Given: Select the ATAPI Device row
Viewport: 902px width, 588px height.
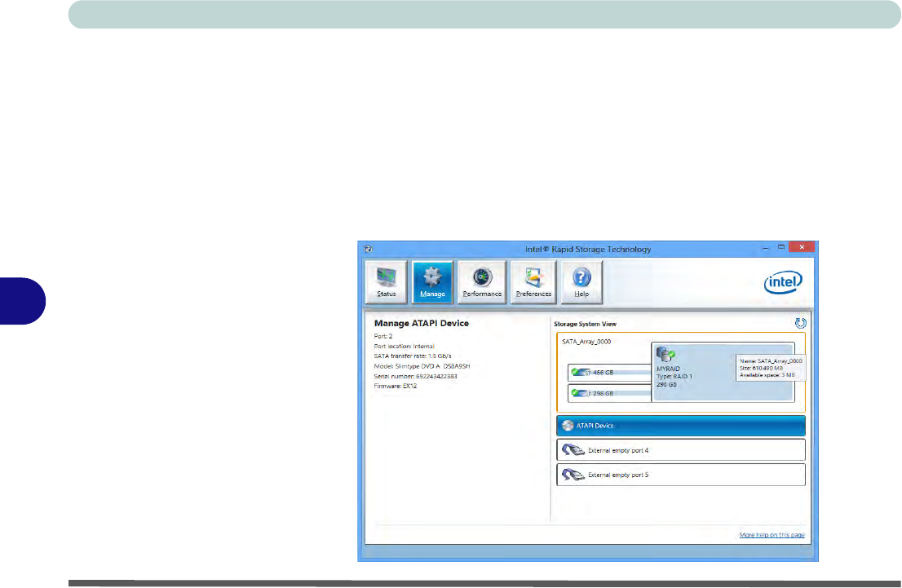Looking at the screenshot, I should 680,426.
